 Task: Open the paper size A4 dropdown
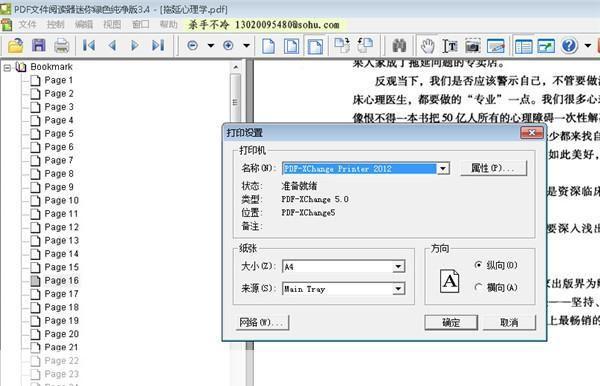(x=398, y=266)
